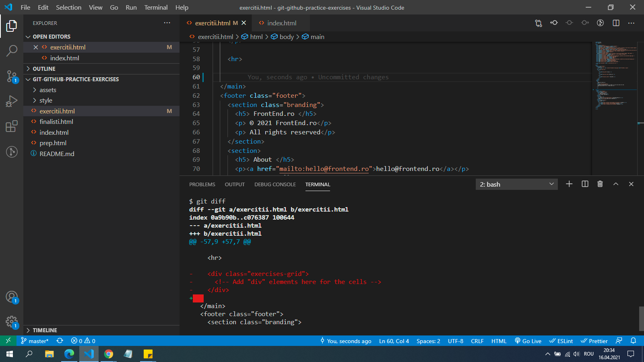Click Open Changes icon in editor toolbar
The image size is (644, 362).
(x=539, y=23)
